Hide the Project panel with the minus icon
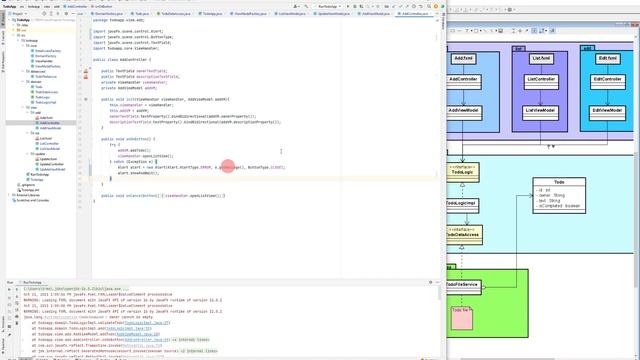Viewport: 640px width, 360px height. coord(73,13)
